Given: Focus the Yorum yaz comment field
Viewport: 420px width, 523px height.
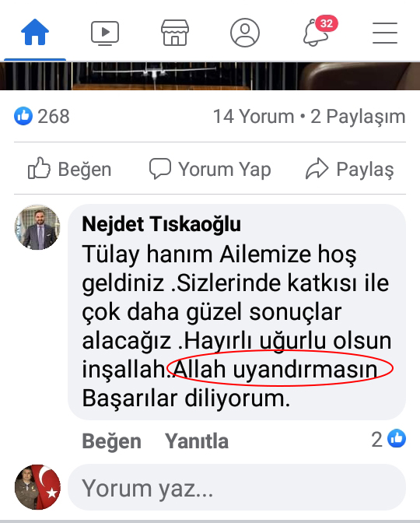Looking at the screenshot, I should (236, 488).
